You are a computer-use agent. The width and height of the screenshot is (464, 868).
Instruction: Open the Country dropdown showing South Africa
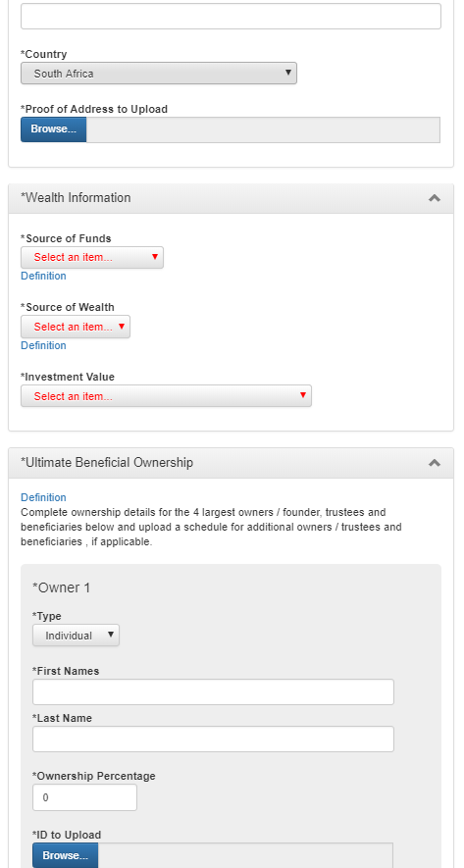(159, 74)
